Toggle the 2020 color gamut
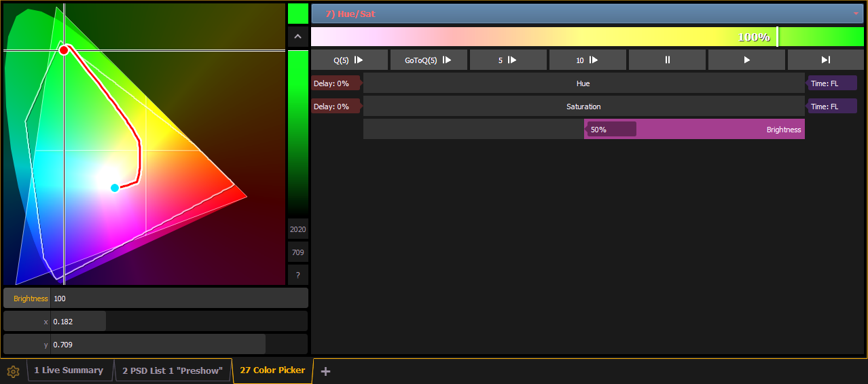The image size is (868, 384). point(297,229)
